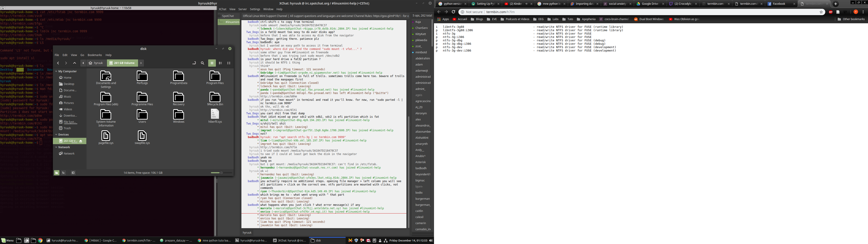The width and height of the screenshot is (868, 244).
Task: Switch file manager to icon view
Action: pos(212,63)
